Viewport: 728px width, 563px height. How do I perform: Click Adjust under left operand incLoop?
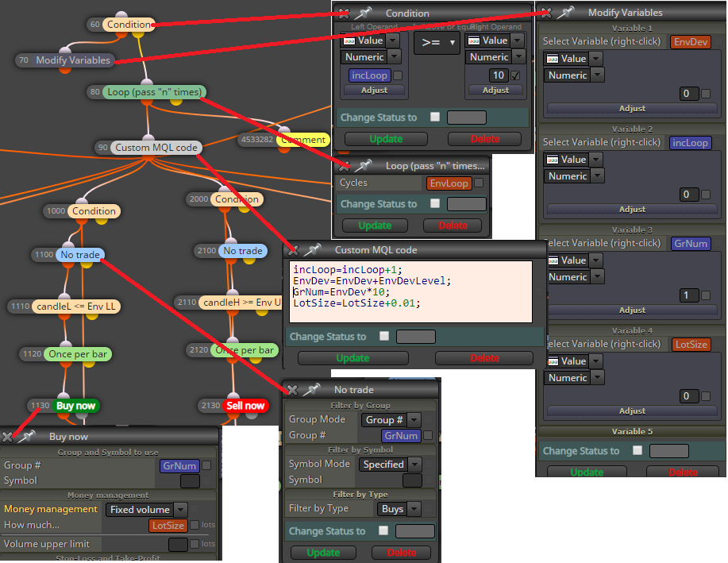[374, 90]
